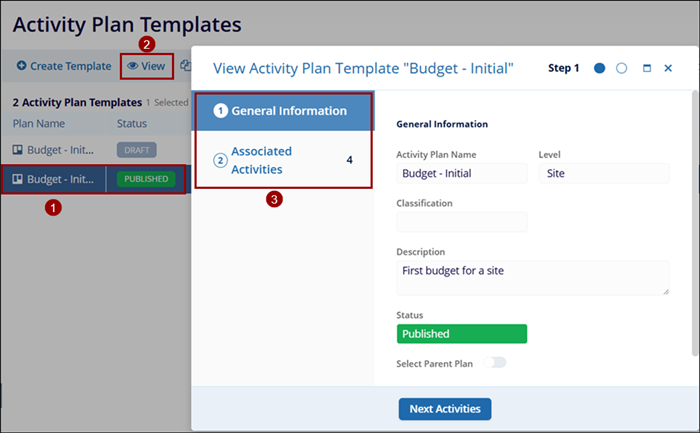This screenshot has height=433, width=700.
Task: Select the empty Step 2 indicator dot
Action: [621, 68]
